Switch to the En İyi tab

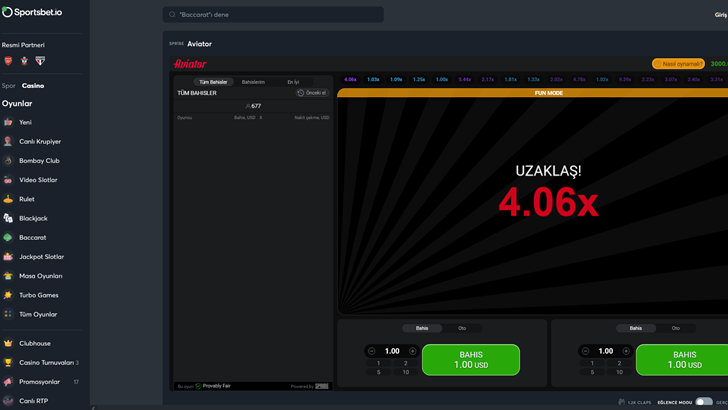(293, 82)
